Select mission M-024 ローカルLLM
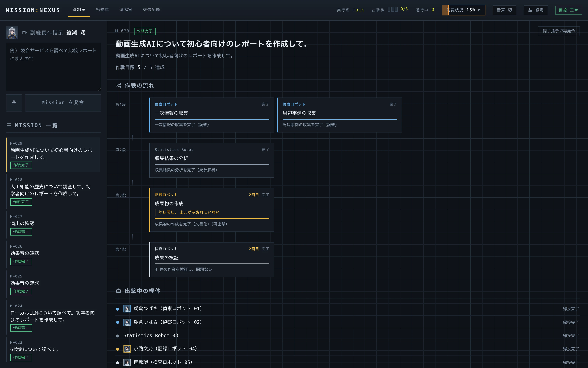Image resolution: width=588 pixels, height=368 pixels. tap(53, 318)
